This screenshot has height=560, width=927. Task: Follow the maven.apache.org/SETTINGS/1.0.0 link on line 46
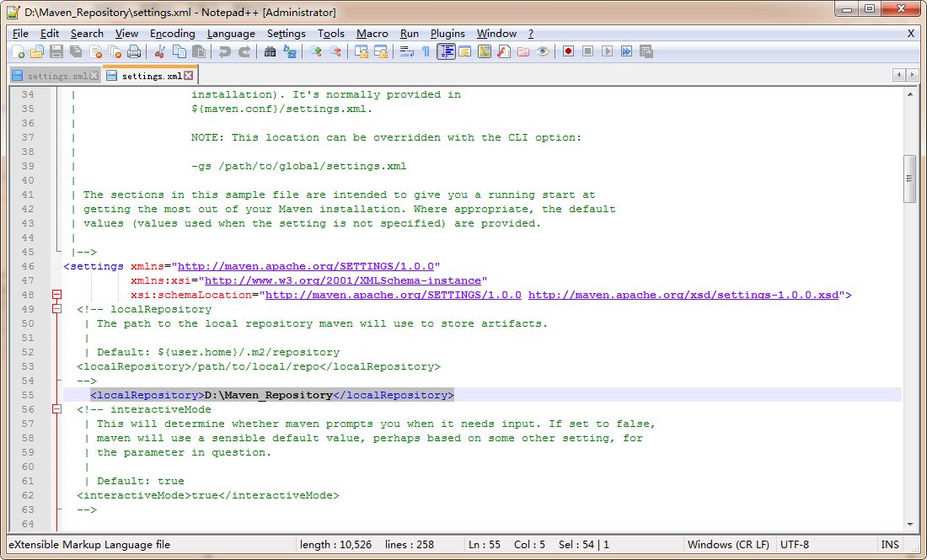[x=306, y=266]
